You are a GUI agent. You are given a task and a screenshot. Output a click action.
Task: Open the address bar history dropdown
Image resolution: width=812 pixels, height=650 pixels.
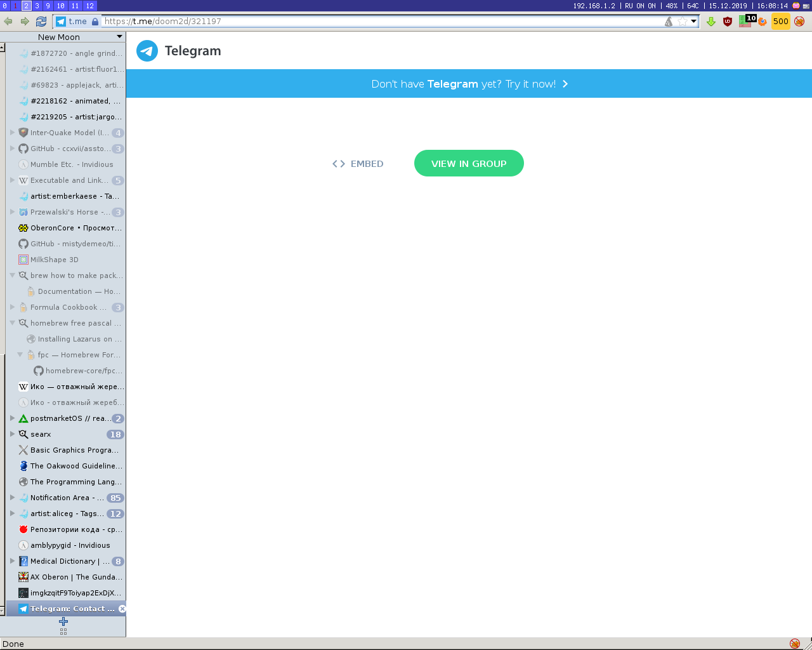tap(694, 22)
